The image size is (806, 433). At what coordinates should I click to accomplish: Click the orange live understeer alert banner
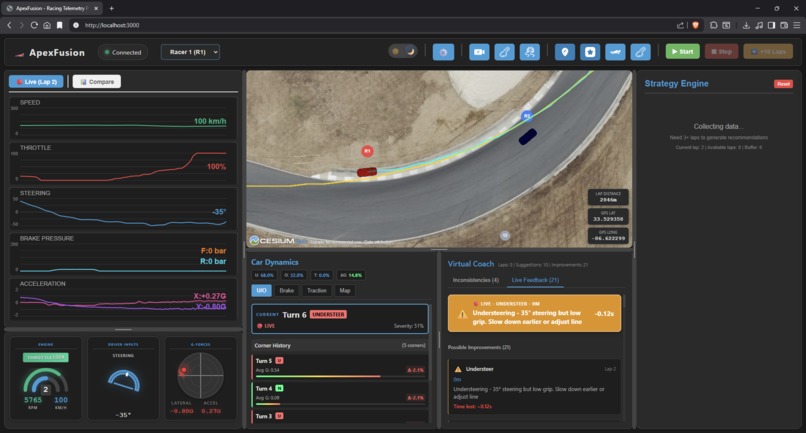coord(535,313)
